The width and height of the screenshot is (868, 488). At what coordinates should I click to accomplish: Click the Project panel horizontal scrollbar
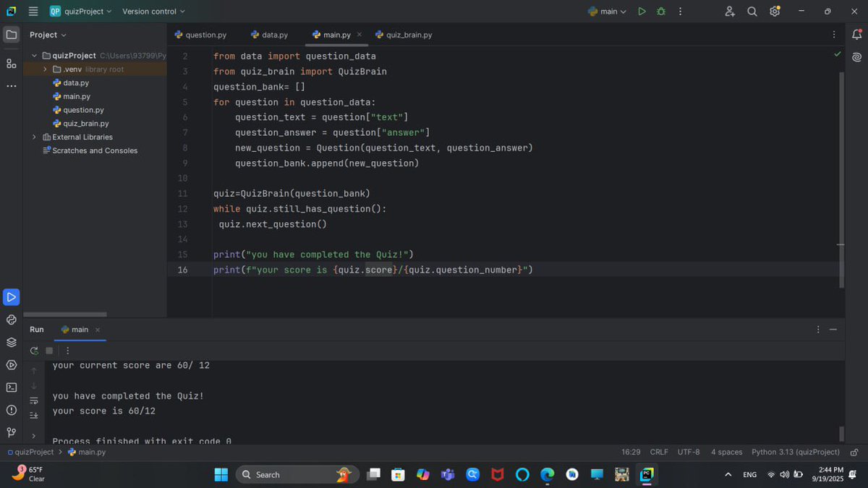(65, 314)
